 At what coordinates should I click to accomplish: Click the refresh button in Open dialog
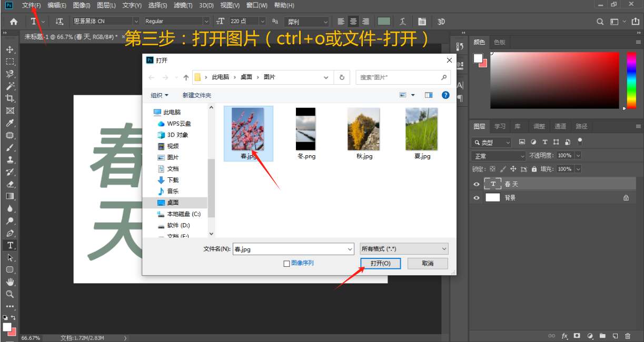click(x=342, y=77)
